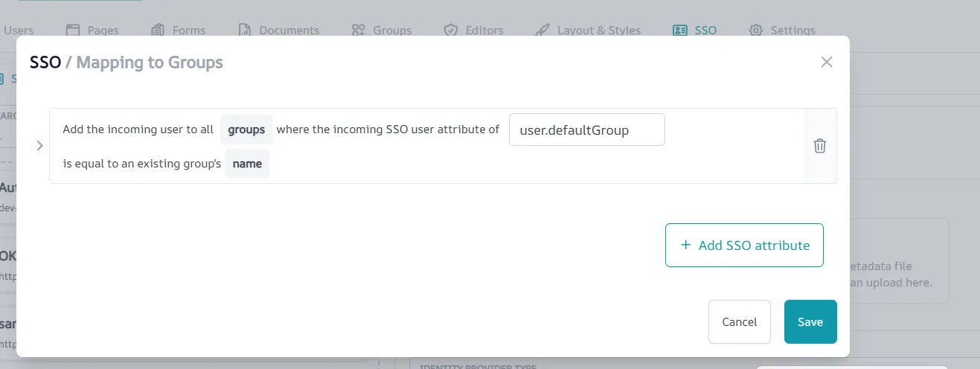The width and height of the screenshot is (980, 369).
Task: Delete the mapping rule with trash icon
Action: [x=819, y=146]
